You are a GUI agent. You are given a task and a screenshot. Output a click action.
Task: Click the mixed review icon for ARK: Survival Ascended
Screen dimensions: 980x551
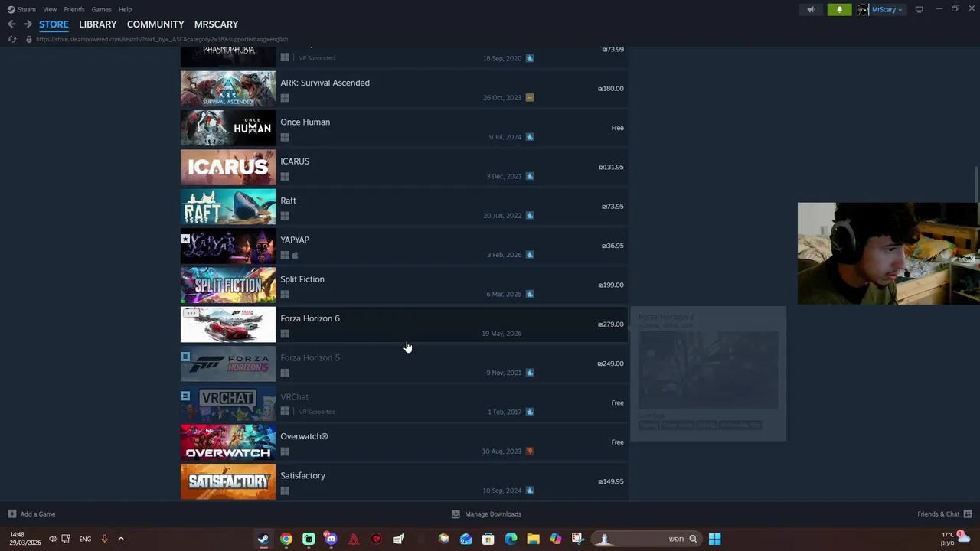click(x=530, y=97)
